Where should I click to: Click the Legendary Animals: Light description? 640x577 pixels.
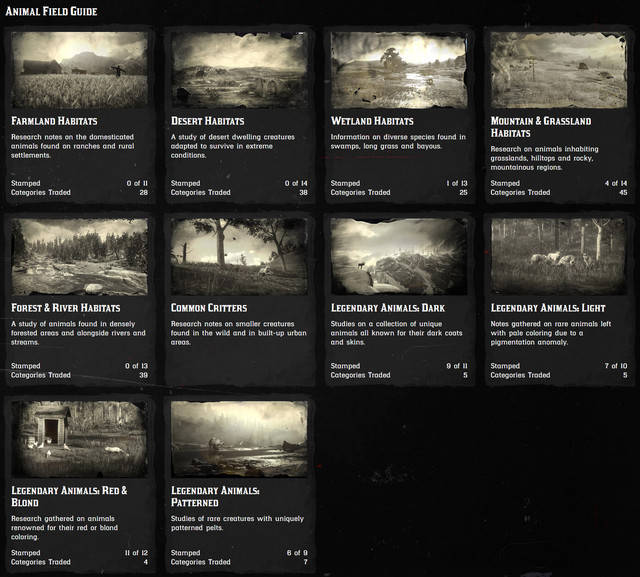(551, 333)
